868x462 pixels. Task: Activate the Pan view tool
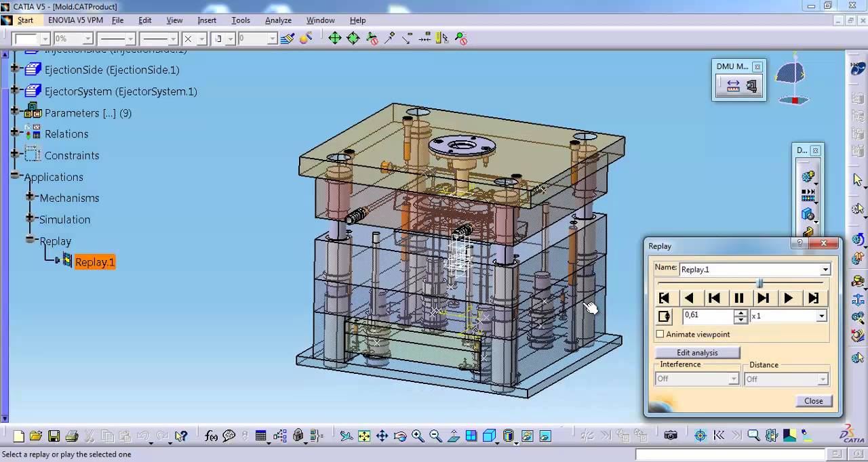point(382,436)
